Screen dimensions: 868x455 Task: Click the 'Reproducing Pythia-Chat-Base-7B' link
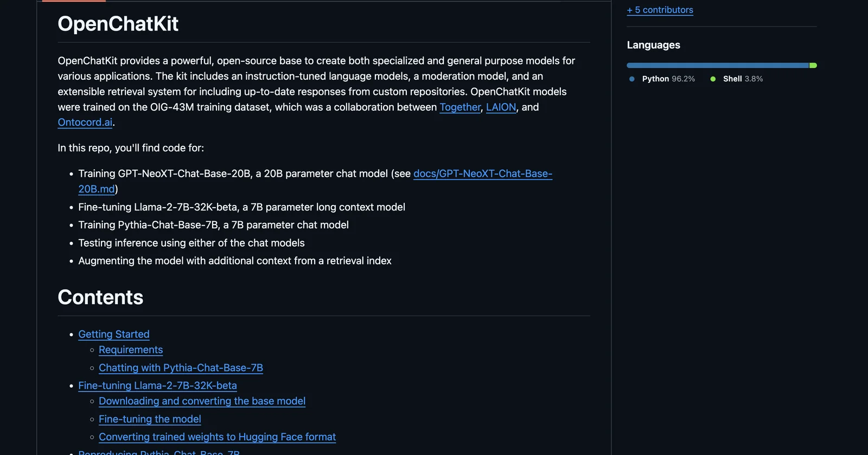click(x=159, y=452)
